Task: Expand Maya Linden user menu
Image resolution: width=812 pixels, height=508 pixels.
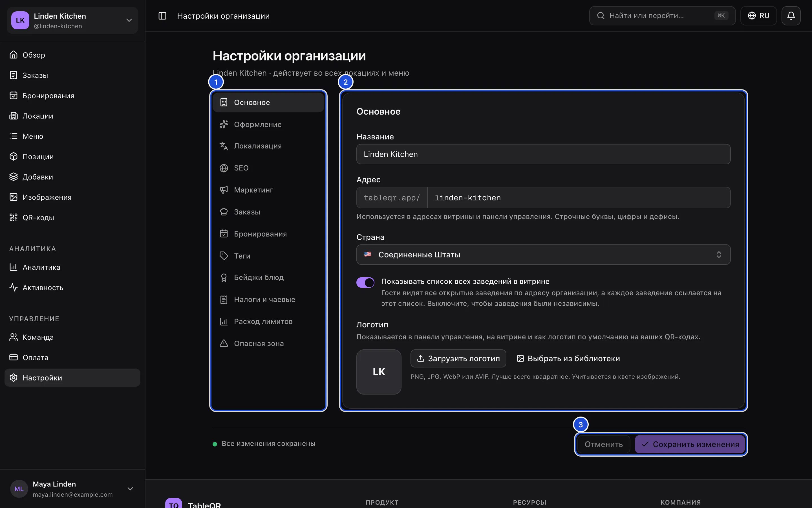Action: click(72, 489)
